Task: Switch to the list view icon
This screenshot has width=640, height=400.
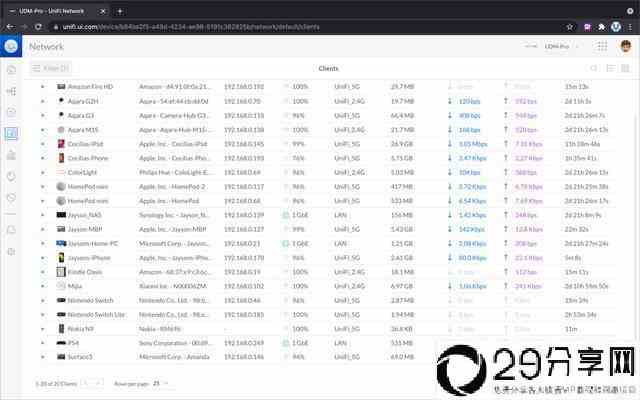Action: 611,68
